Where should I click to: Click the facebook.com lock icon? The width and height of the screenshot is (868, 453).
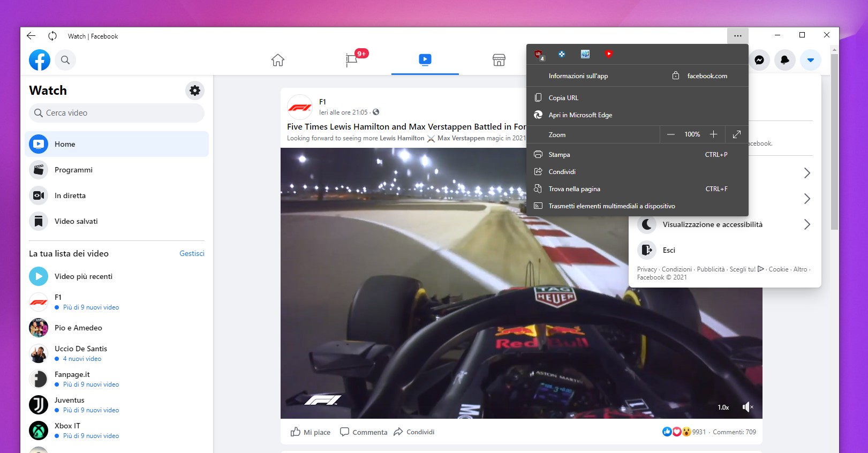(x=676, y=76)
